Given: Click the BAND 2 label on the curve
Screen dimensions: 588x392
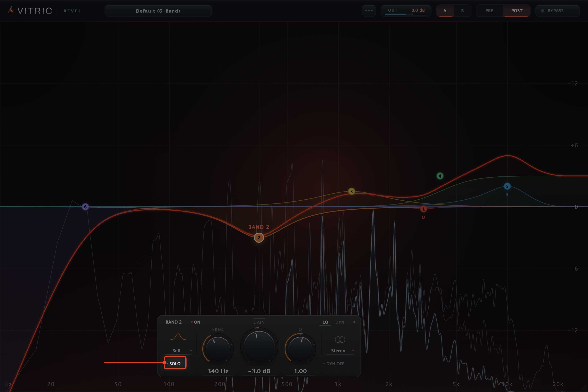Looking at the screenshot, I should pyautogui.click(x=259, y=227).
